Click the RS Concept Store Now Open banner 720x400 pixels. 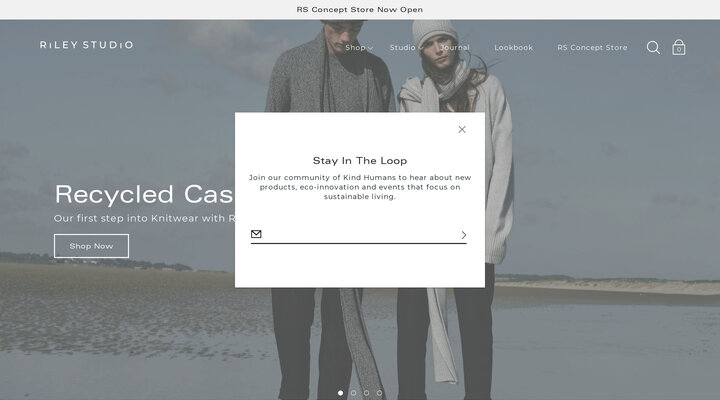point(360,10)
